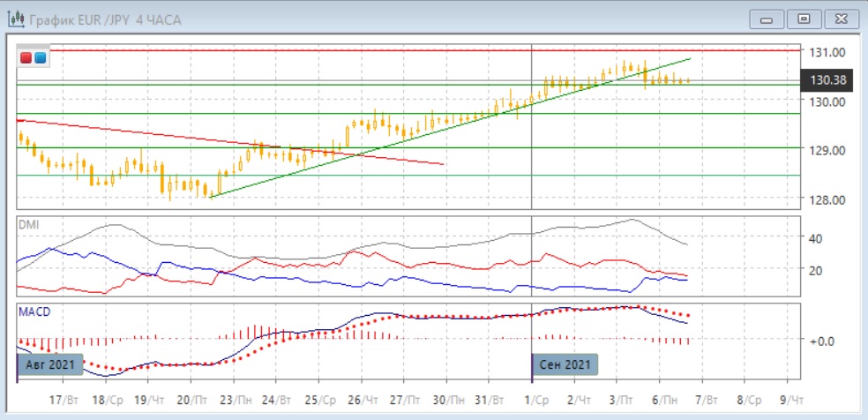
Task: Click the chart title 'График EUR/JPY 4 ЧАСА'
Action: pos(106,19)
